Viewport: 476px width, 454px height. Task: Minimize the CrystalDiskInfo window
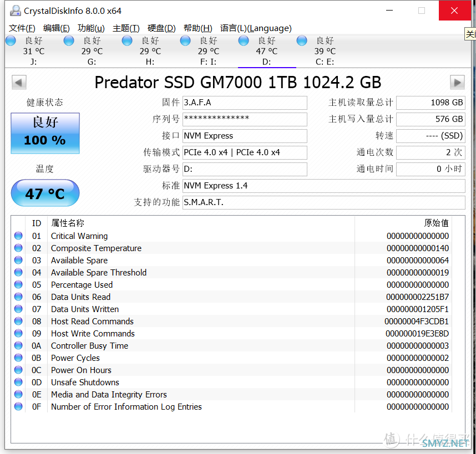[x=389, y=11]
